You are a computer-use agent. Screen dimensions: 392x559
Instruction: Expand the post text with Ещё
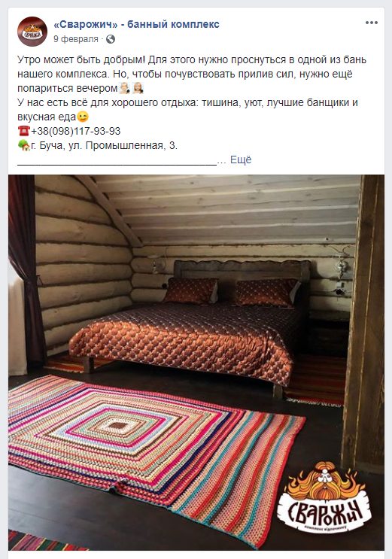pos(241,159)
